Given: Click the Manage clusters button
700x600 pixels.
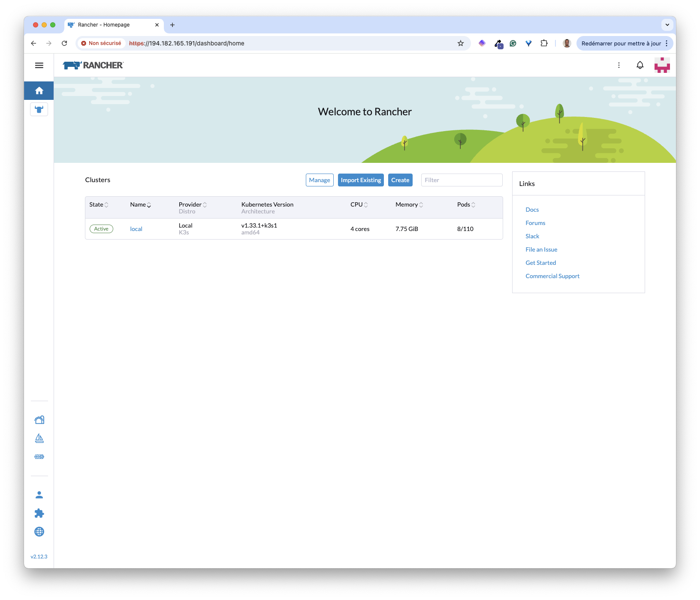Looking at the screenshot, I should point(320,180).
